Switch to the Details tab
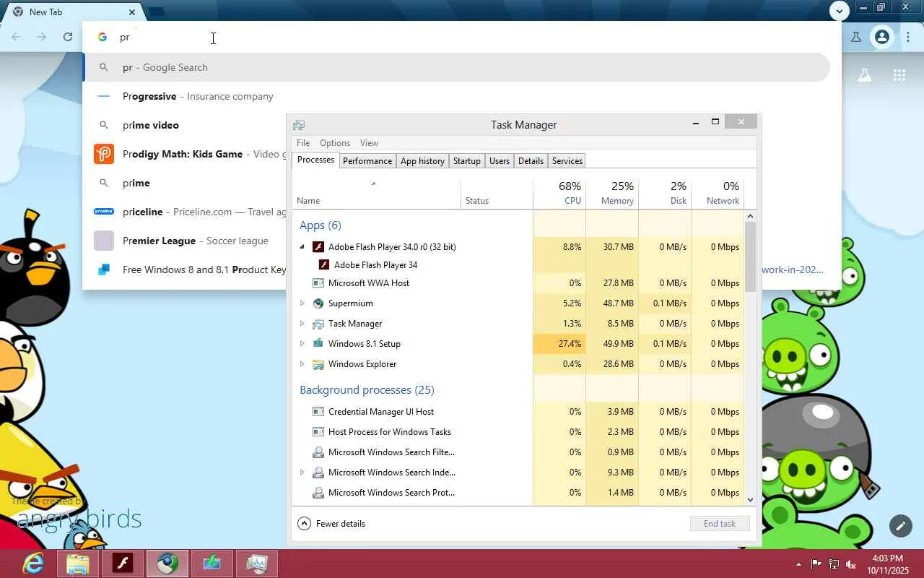 [x=531, y=161]
